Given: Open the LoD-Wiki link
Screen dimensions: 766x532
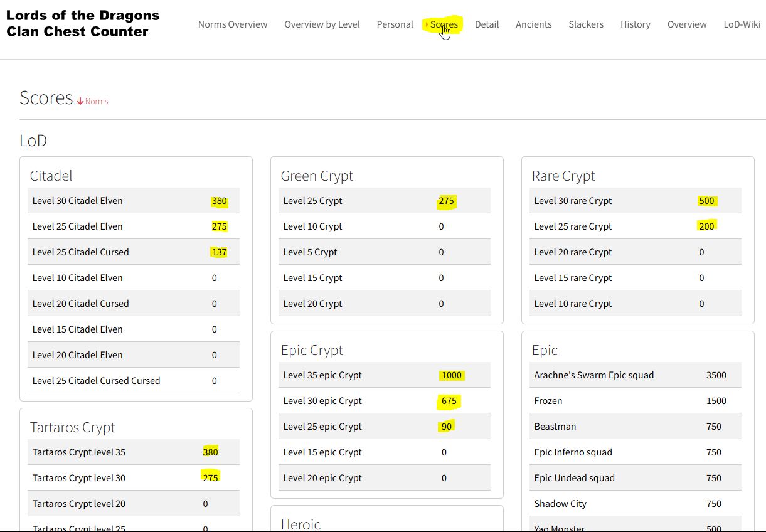Looking at the screenshot, I should (742, 24).
